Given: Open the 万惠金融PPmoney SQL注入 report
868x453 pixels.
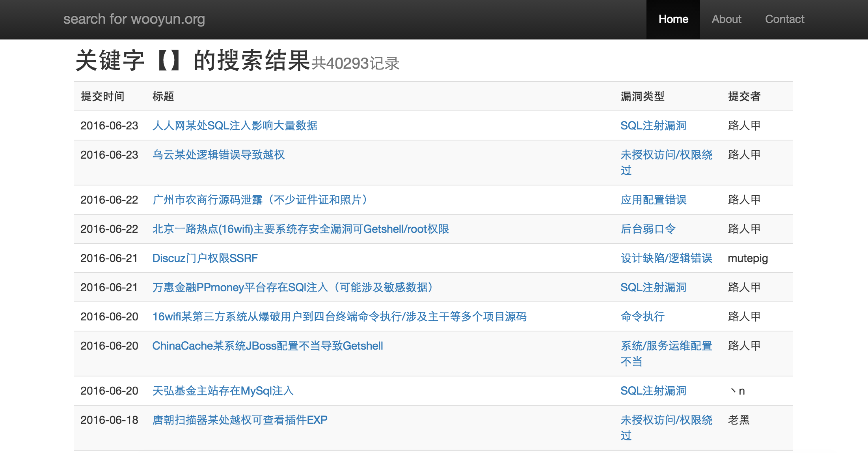Looking at the screenshot, I should click(293, 288).
